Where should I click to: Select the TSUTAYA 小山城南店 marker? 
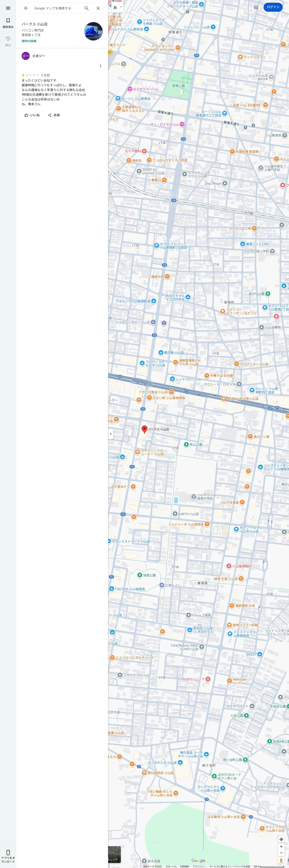pos(112,589)
